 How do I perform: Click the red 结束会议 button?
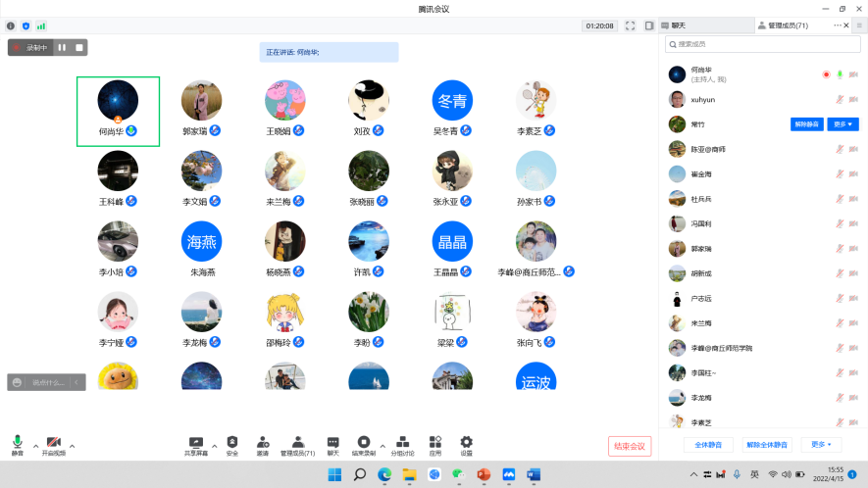(x=629, y=446)
